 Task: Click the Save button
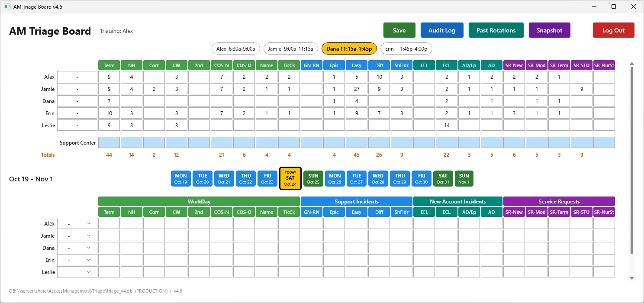coord(399,30)
